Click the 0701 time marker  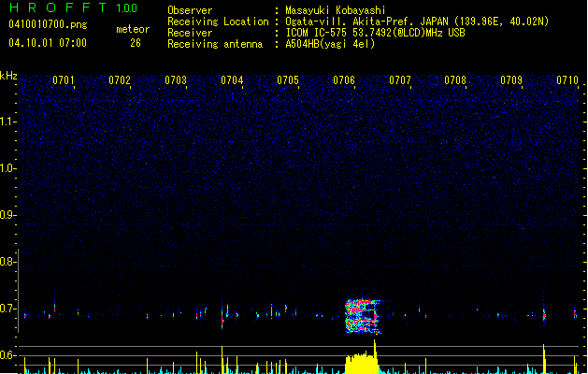coord(64,80)
